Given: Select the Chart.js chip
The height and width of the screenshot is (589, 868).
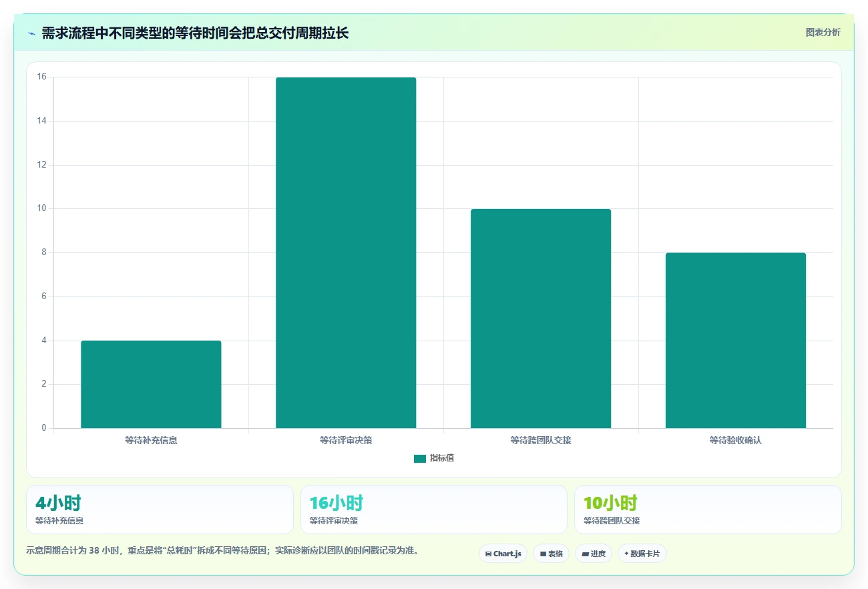Looking at the screenshot, I should coord(503,554).
